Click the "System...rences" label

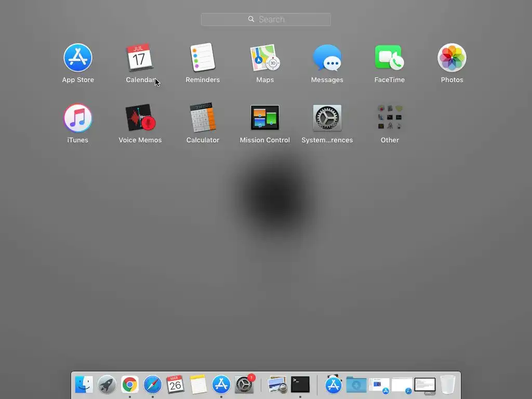(327, 140)
